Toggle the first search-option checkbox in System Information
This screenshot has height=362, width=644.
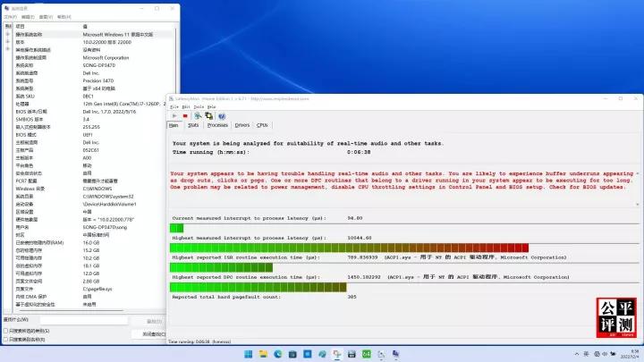5,330
